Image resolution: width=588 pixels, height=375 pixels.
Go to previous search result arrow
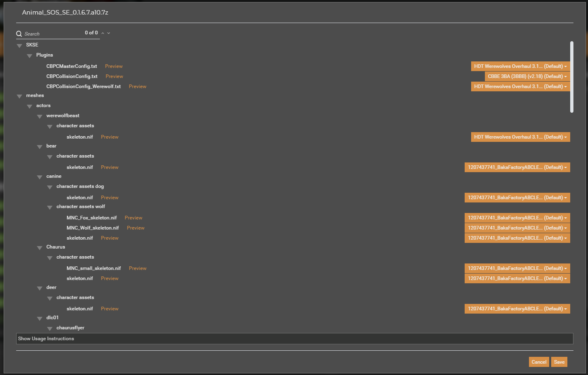coord(103,33)
